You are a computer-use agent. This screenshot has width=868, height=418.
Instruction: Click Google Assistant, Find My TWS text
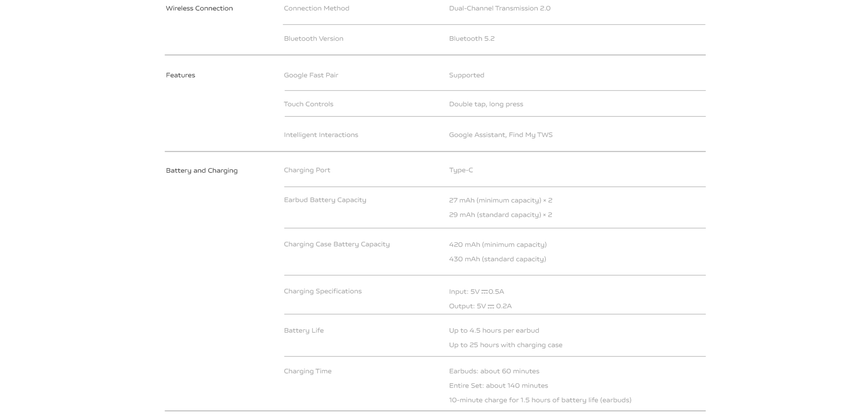pyautogui.click(x=500, y=135)
